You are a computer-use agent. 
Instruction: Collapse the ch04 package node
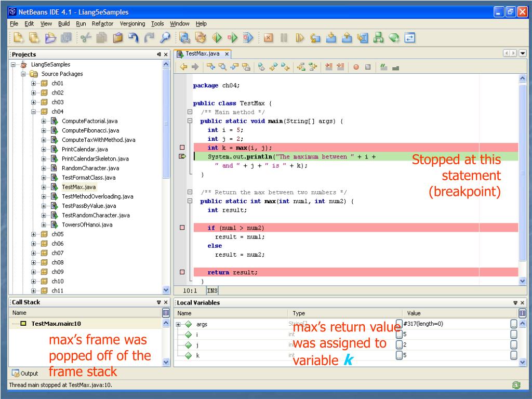(x=33, y=111)
